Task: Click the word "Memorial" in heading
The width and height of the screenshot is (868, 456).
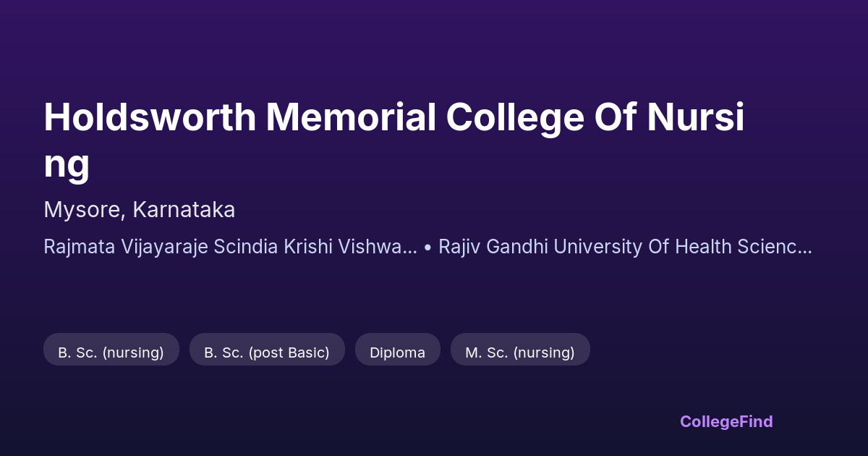Action: coord(351,118)
